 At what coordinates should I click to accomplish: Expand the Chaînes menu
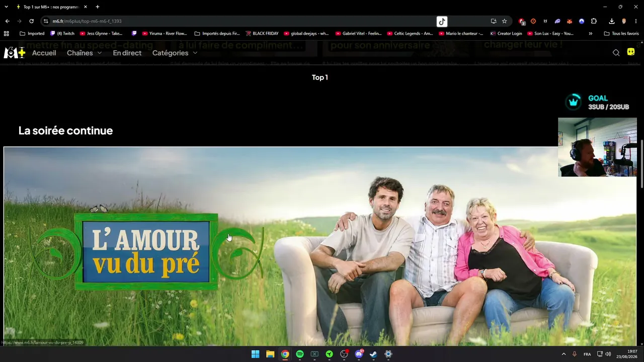click(x=84, y=53)
